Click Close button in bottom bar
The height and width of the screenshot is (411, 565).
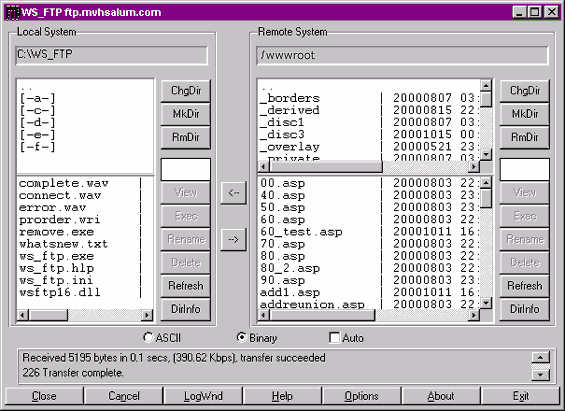coord(44,396)
